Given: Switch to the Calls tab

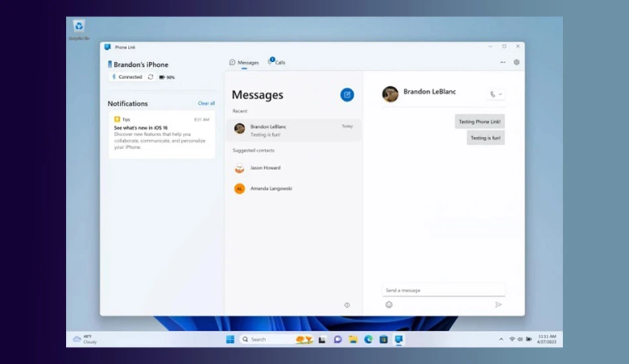Looking at the screenshot, I should [276, 62].
